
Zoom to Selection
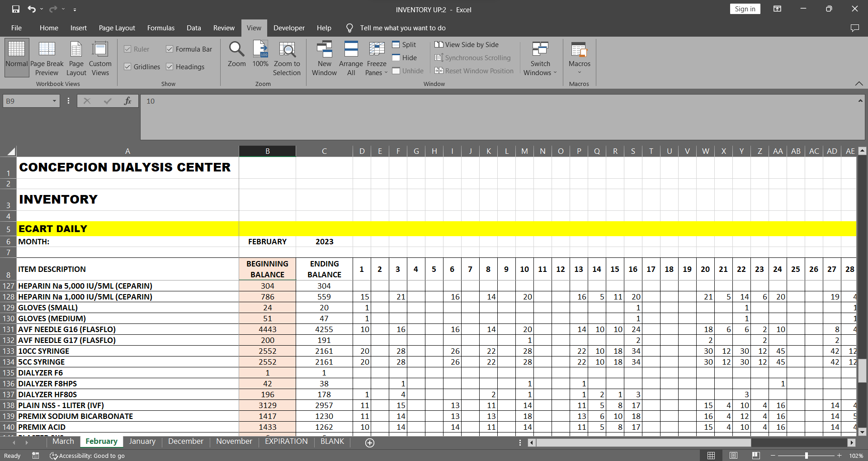click(x=287, y=58)
